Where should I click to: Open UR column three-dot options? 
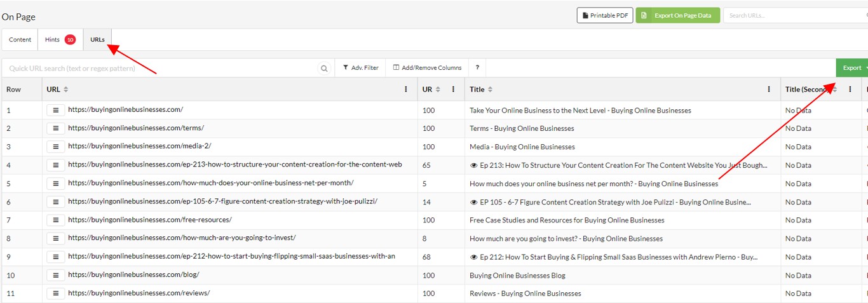coord(453,90)
